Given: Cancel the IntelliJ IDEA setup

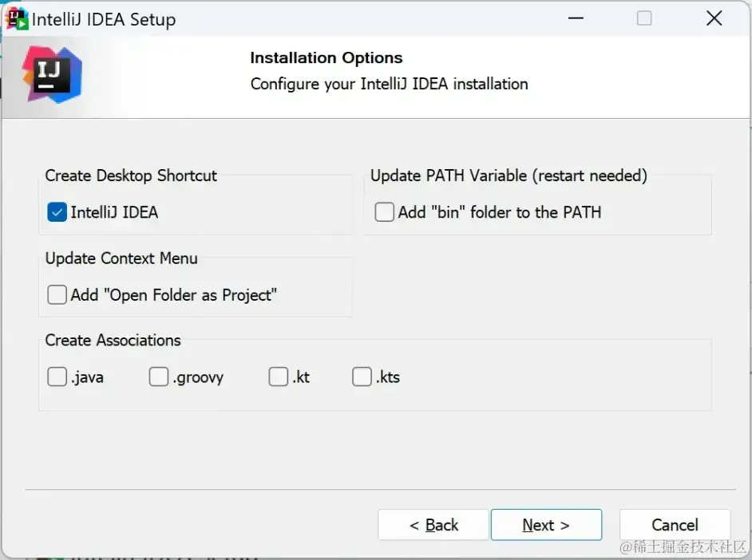Looking at the screenshot, I should point(675,525).
